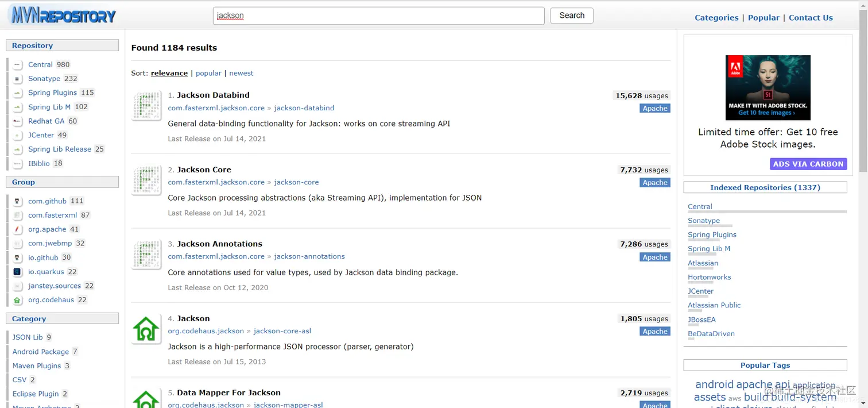Open the janstey.sources group icon
This screenshot has height=408, width=868.
coord(18,286)
